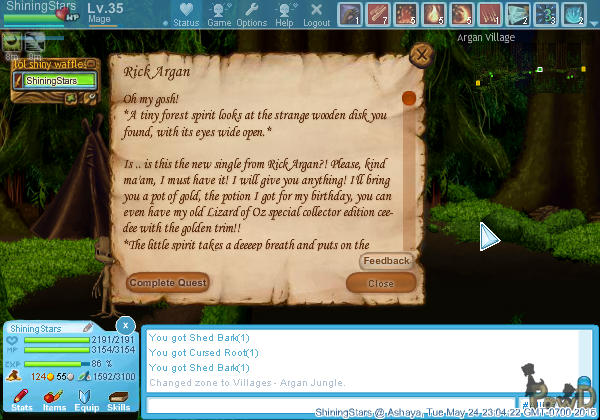Click the Feedback button
Viewport: 600px width, 420px height.
[x=386, y=261]
